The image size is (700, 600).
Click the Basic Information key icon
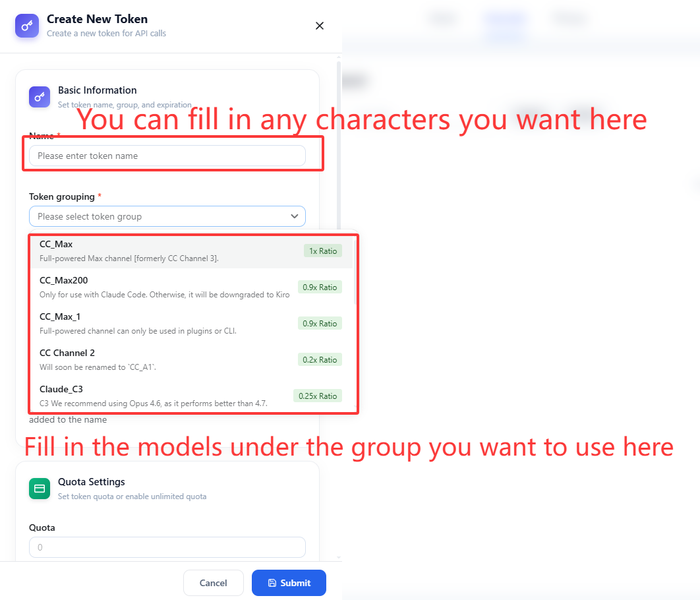click(x=40, y=97)
